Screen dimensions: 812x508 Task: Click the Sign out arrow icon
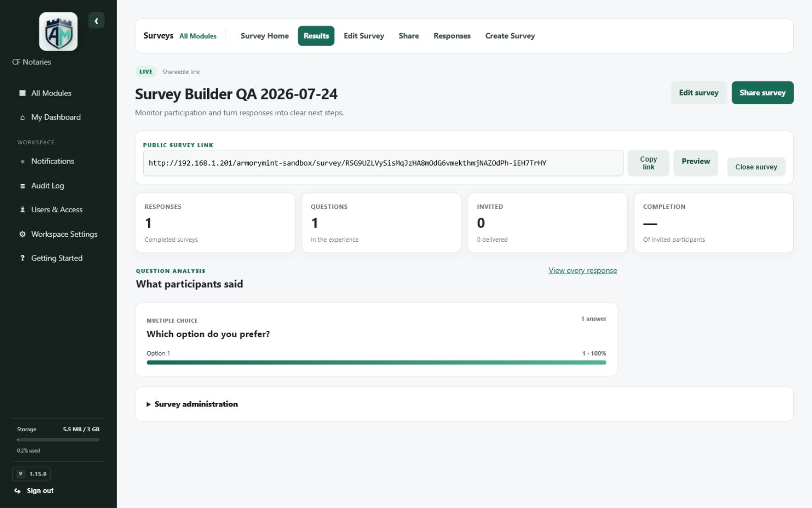tap(18, 491)
